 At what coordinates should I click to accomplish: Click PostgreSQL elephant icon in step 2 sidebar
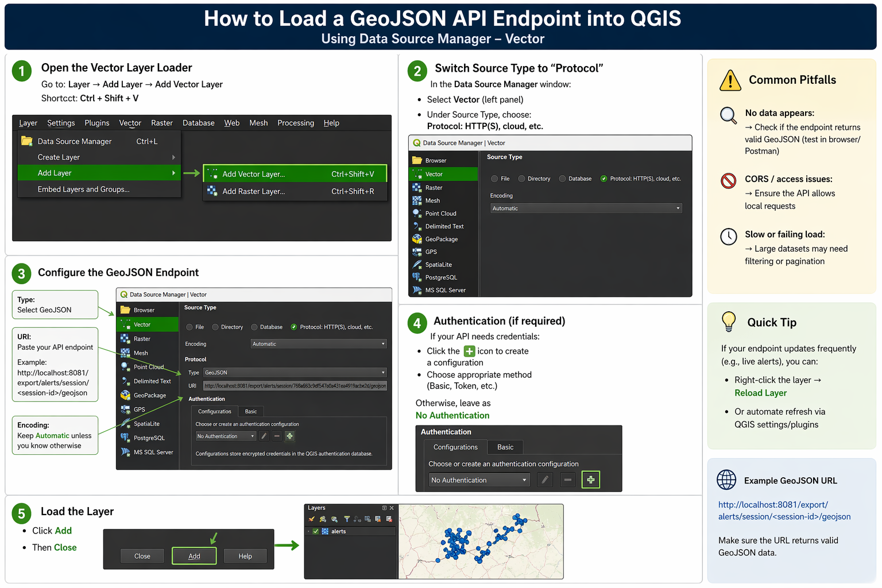(x=417, y=277)
